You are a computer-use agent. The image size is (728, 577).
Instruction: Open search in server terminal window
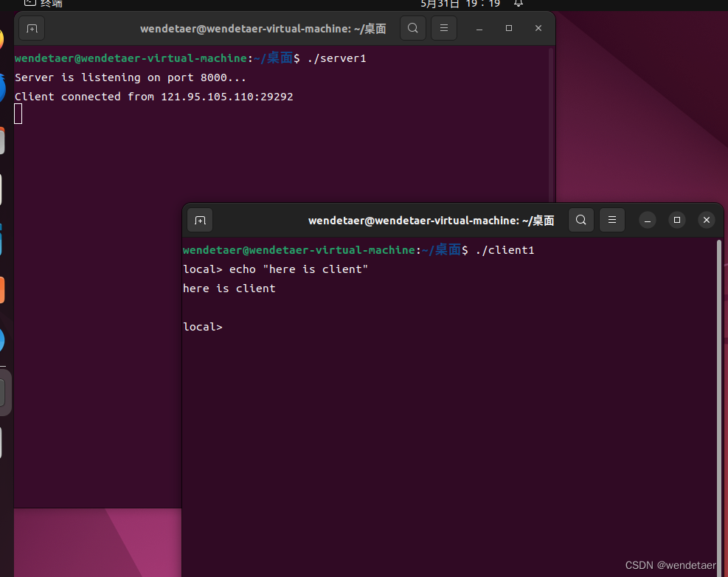pos(413,28)
